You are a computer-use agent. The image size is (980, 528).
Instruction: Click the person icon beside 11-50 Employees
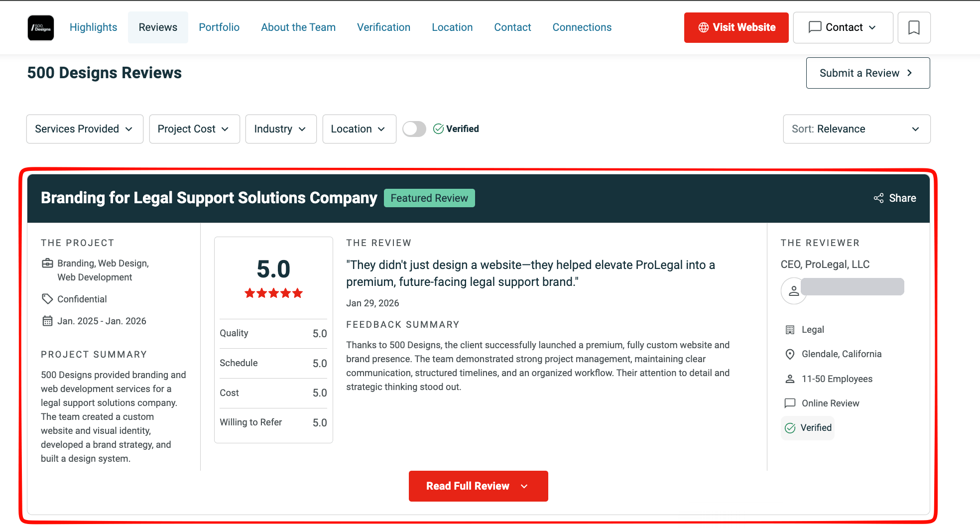coord(790,379)
